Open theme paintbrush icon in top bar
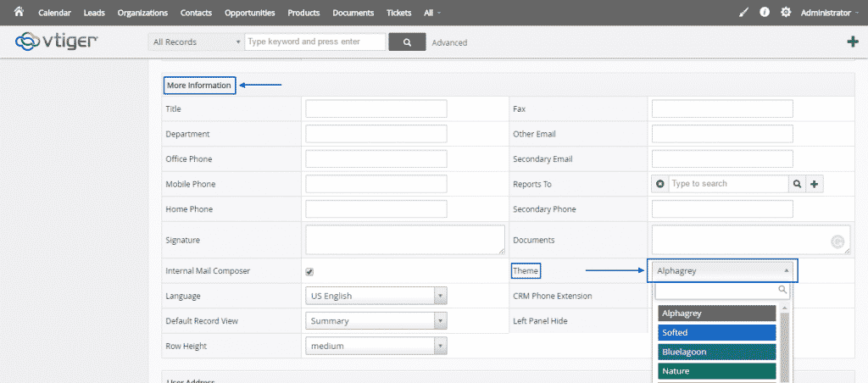Screen dimensions: 868x383 [744, 12]
